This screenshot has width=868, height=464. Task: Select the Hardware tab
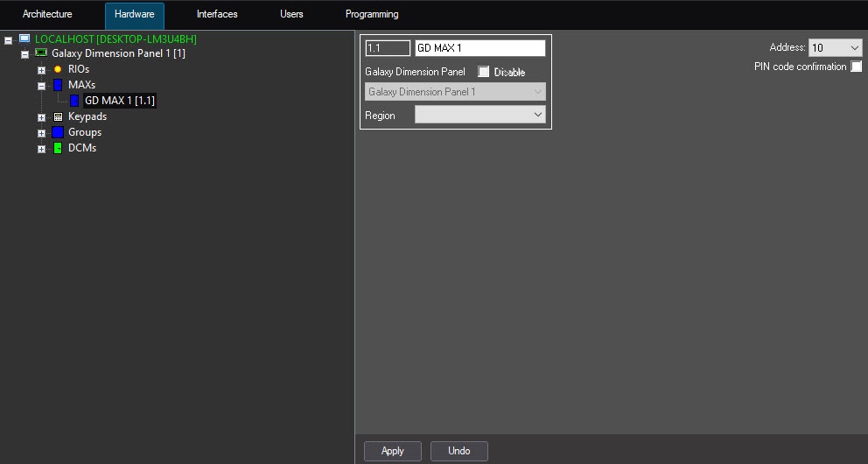(x=135, y=15)
